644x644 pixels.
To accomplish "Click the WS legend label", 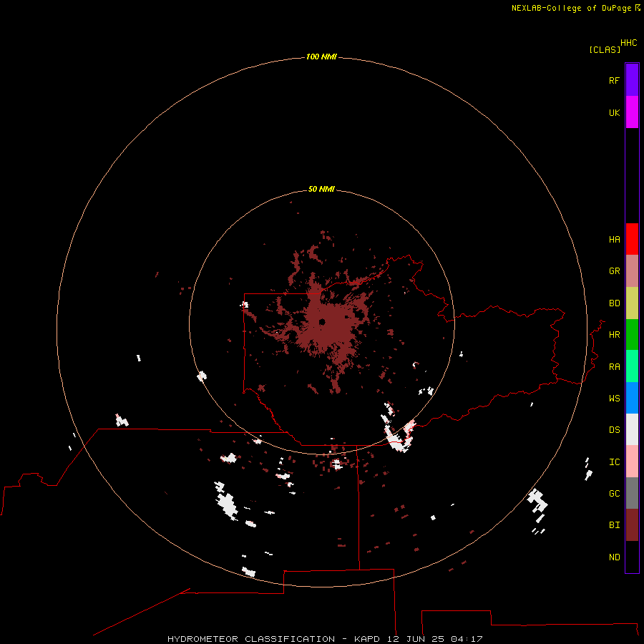I will pos(614,398).
